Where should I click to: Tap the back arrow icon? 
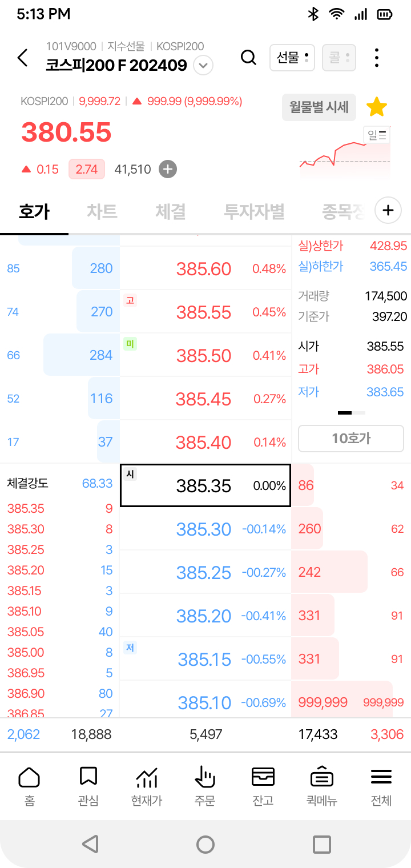click(22, 58)
